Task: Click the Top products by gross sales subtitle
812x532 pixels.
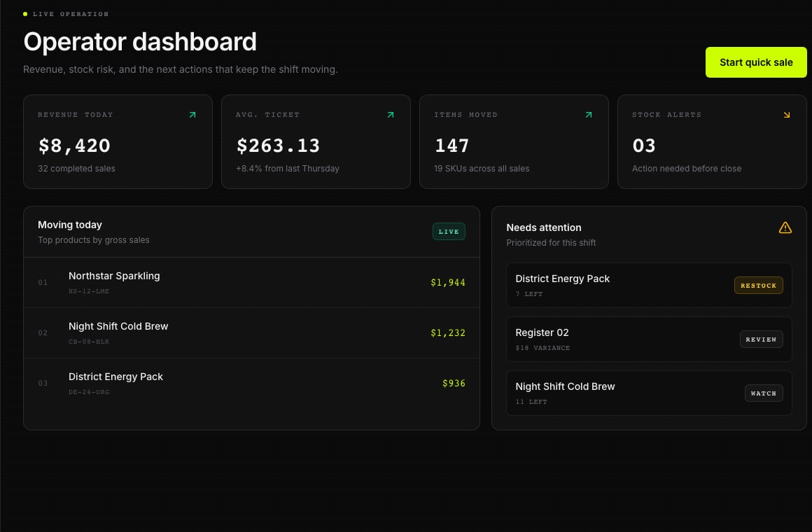Action: pos(94,240)
